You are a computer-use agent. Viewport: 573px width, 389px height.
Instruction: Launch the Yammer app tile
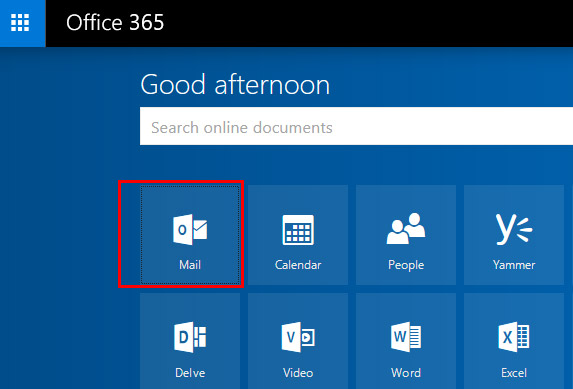(x=514, y=235)
